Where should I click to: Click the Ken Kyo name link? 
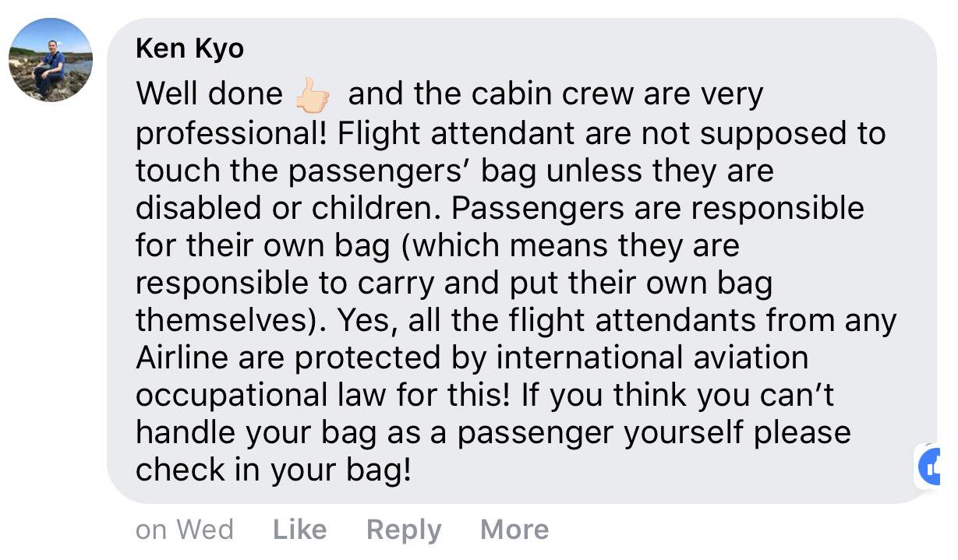click(189, 48)
